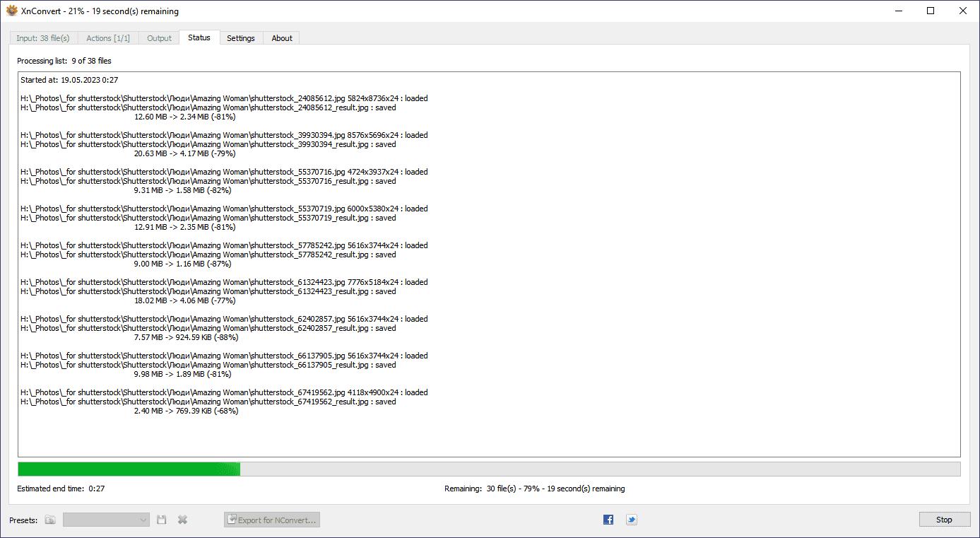Click the delete preset X icon
This screenshot has height=538, width=980.
click(182, 520)
